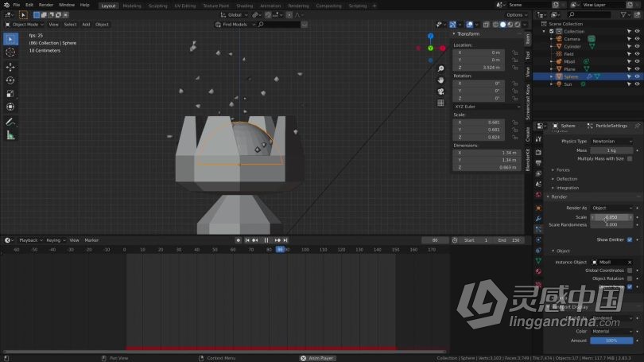Open the Physics properties tab icon
Image resolution: width=644 pixels, height=362 pixels.
pos(538,240)
